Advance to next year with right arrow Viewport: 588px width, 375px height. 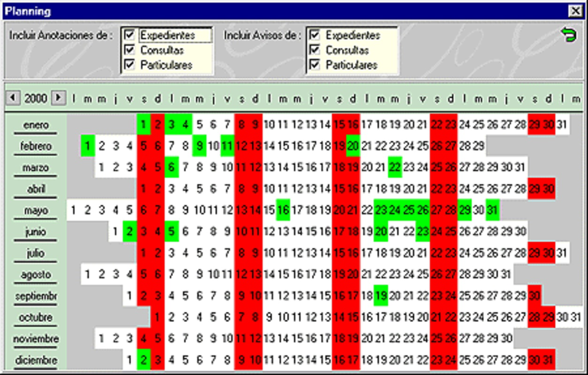click(x=59, y=98)
